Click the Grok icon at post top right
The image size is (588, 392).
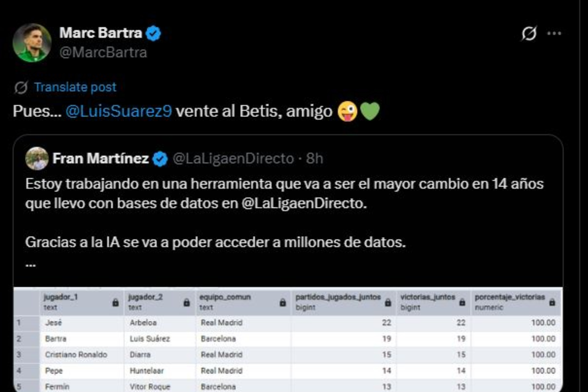click(x=529, y=33)
